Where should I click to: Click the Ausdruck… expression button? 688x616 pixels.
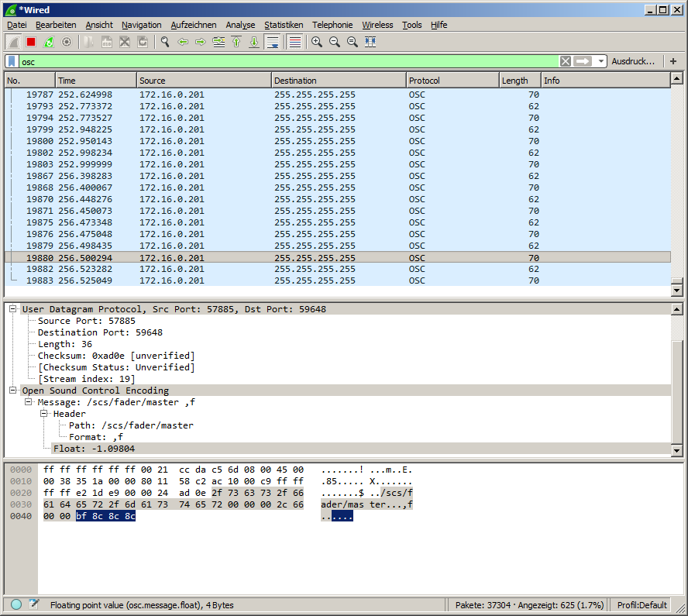click(632, 61)
